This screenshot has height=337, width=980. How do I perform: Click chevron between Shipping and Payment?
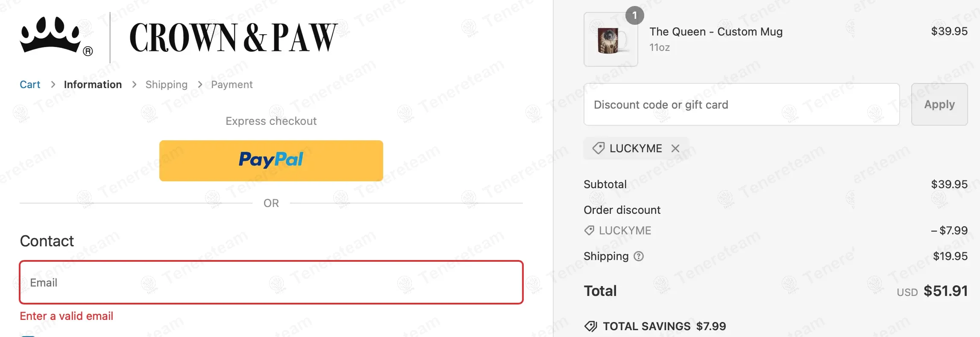pyautogui.click(x=200, y=85)
